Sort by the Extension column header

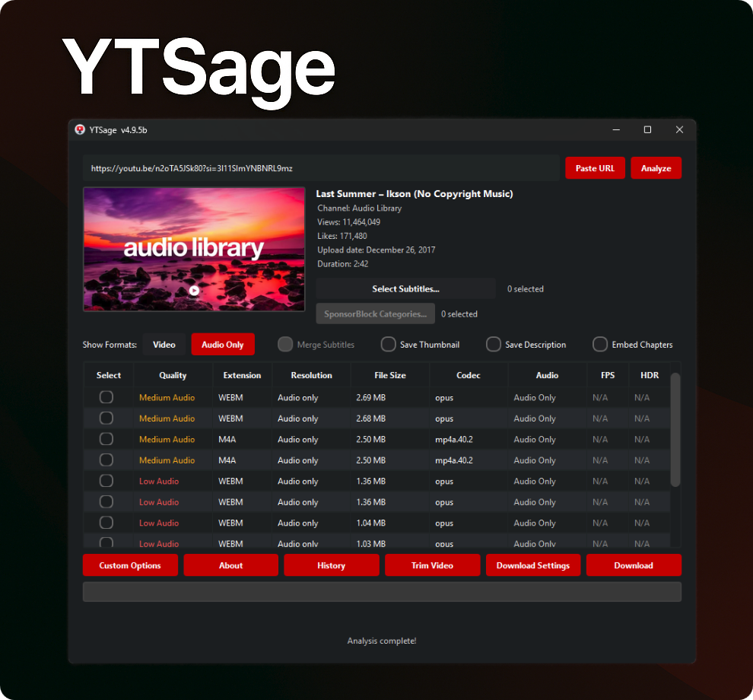242,375
